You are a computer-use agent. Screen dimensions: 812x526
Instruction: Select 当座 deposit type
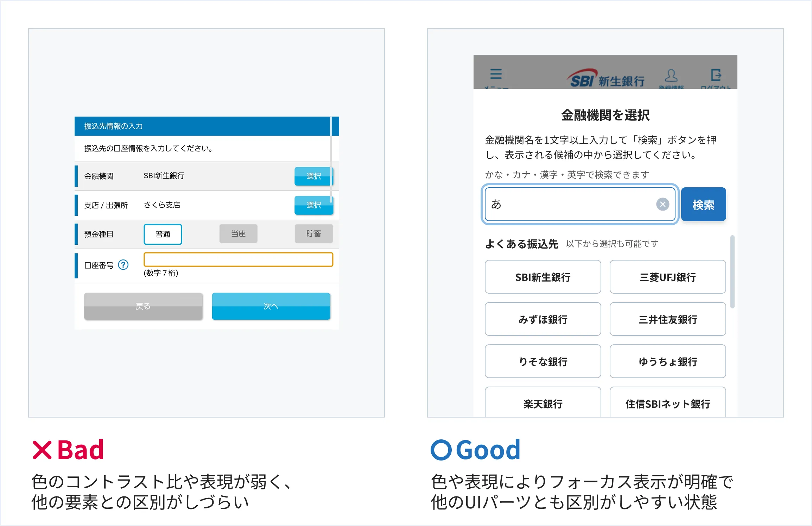click(238, 234)
